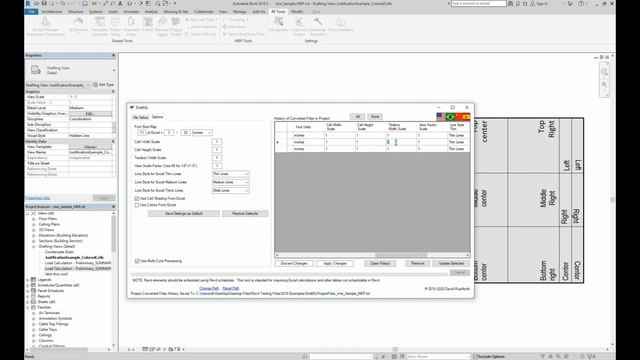The width and height of the screenshot is (640, 360).
Task: Click the Font Units column header
Action: point(303,127)
